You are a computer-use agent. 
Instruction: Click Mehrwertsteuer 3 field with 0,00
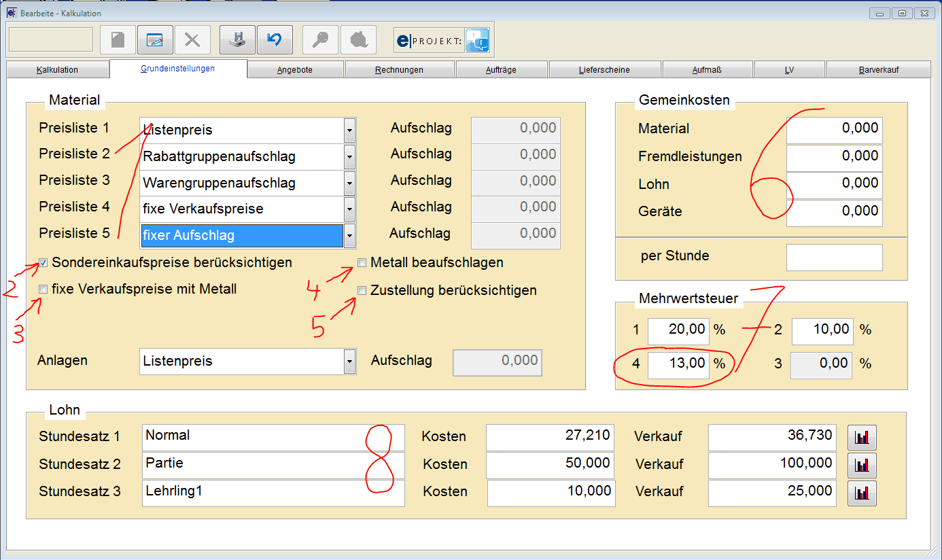(x=822, y=364)
